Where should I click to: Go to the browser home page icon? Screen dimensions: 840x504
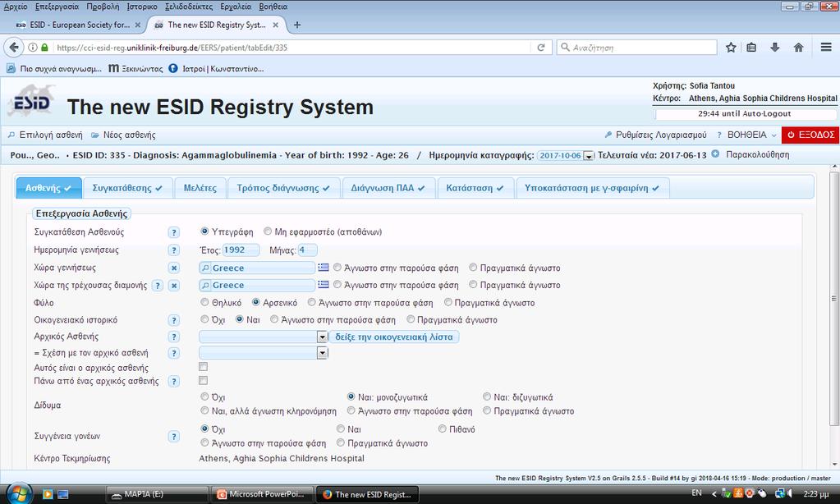[798, 48]
